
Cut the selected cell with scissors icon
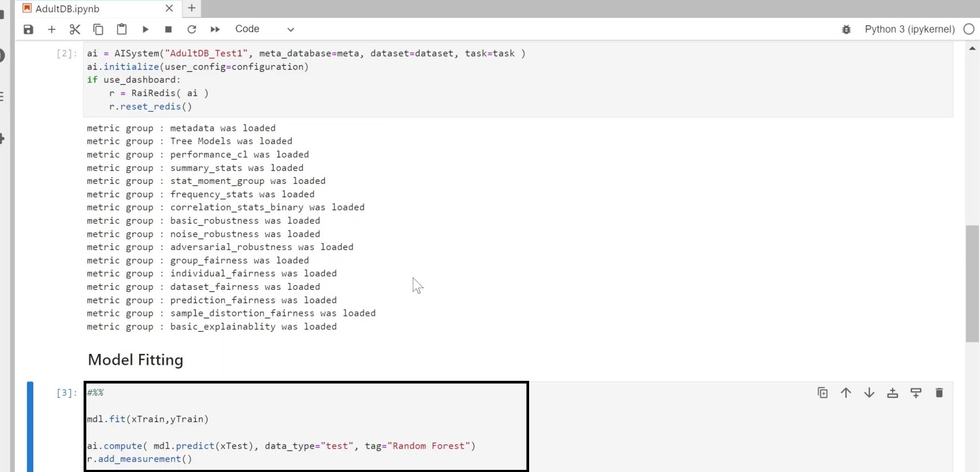(75, 29)
